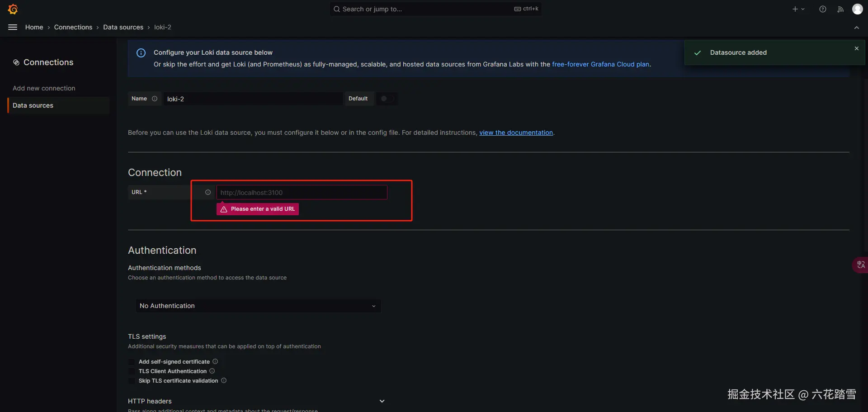This screenshot has width=868, height=412.
Task: Open the user profile avatar
Action: point(858,9)
